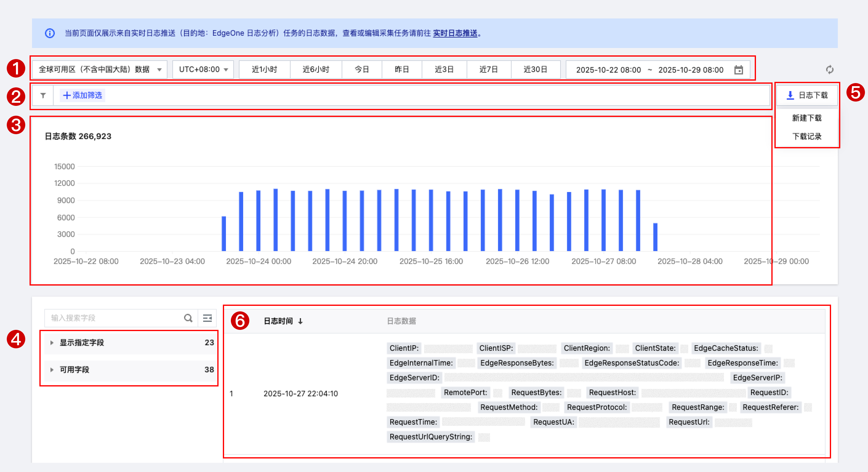
Task: Open the calendar date picker icon
Action: (738, 70)
